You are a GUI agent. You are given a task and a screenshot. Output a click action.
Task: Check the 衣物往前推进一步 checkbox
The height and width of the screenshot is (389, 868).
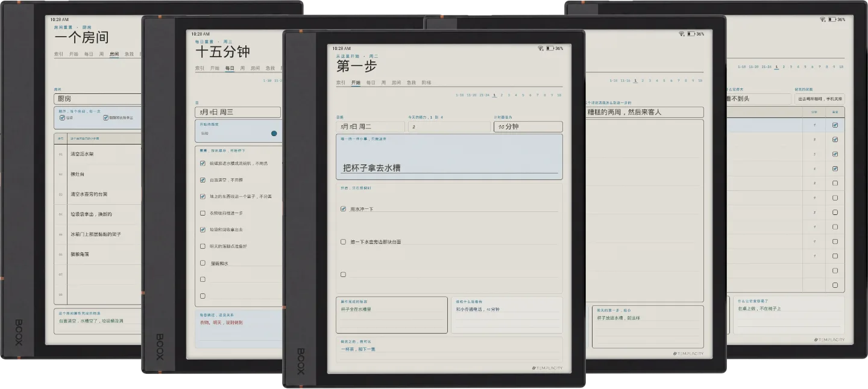pyautogui.click(x=203, y=213)
